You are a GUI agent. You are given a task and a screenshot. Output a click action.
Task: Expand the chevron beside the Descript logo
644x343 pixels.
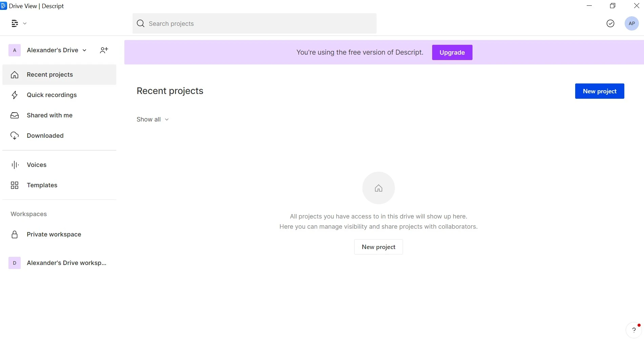(x=25, y=23)
